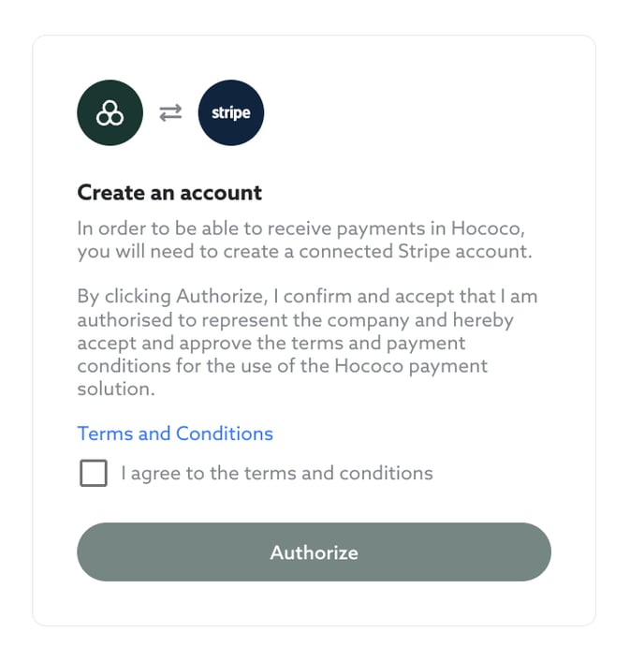Click the Hococo three-circles logo icon
The image size is (644, 662).
110,113
